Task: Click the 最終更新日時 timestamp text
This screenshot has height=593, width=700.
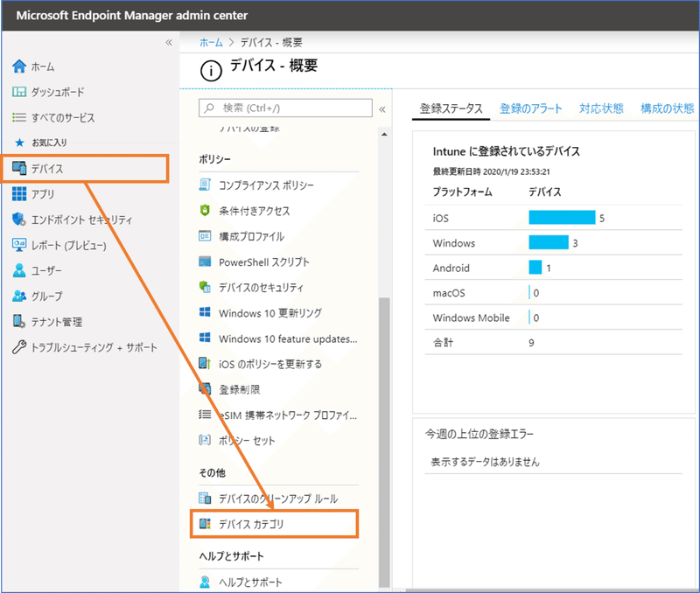Action: tap(491, 171)
